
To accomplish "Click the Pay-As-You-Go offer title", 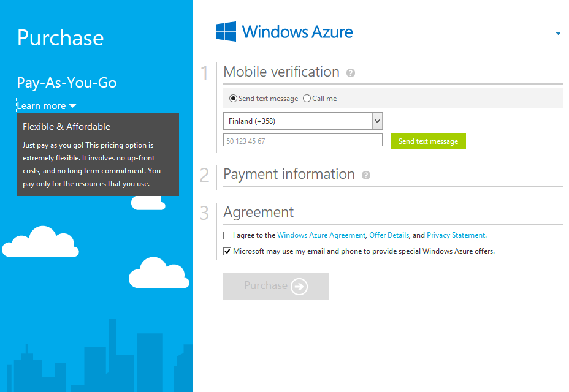I will [x=67, y=83].
